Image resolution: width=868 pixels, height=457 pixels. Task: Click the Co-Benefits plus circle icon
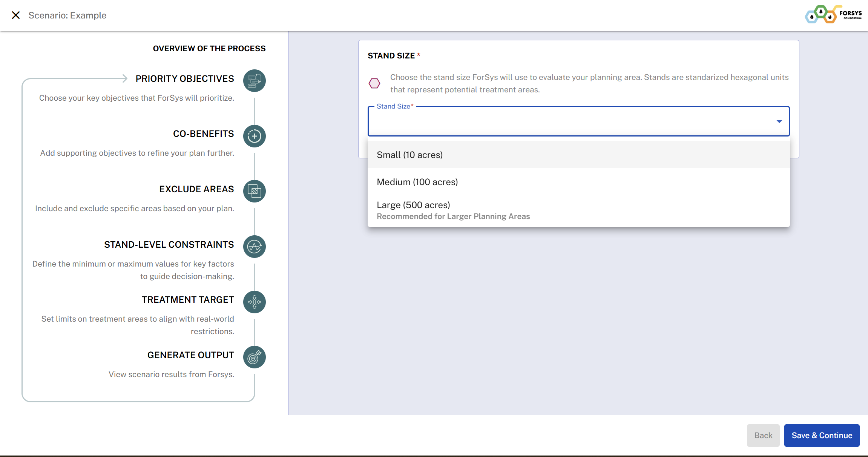[255, 136]
